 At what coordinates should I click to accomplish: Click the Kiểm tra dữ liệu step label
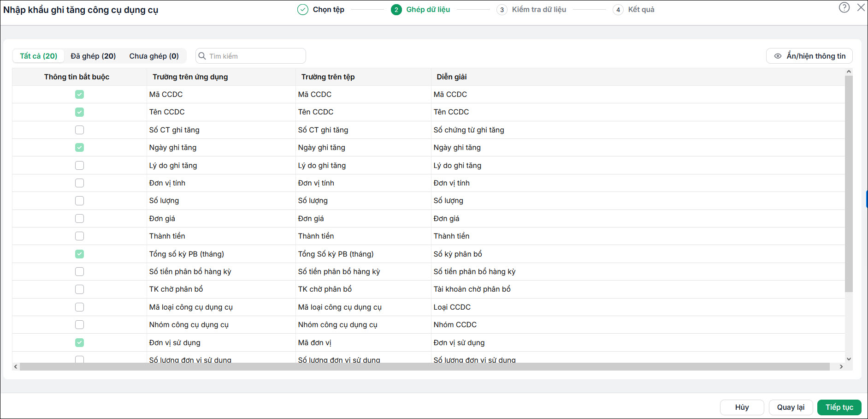(539, 10)
